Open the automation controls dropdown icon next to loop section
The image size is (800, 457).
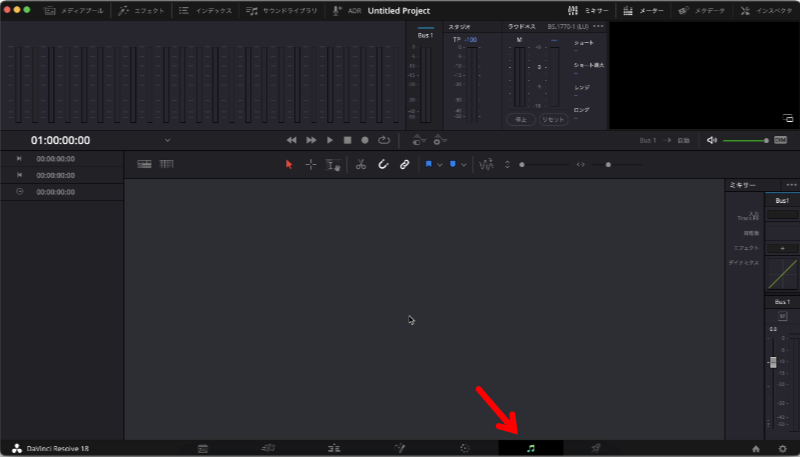[439, 140]
